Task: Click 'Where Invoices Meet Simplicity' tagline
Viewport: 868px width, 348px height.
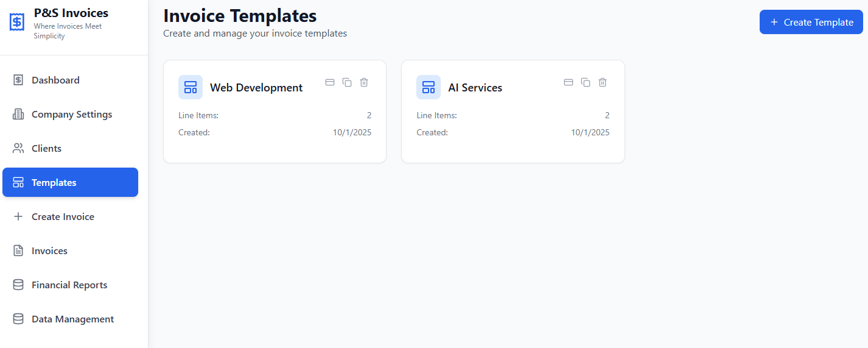Action: [68, 31]
